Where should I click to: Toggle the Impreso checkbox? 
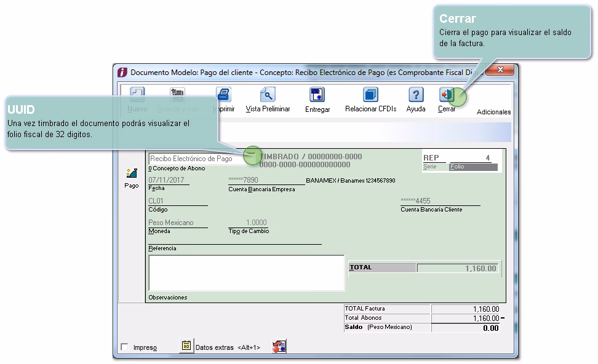point(124,347)
